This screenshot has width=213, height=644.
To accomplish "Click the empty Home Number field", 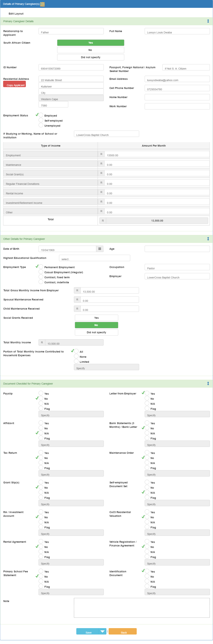I will (177, 97).
